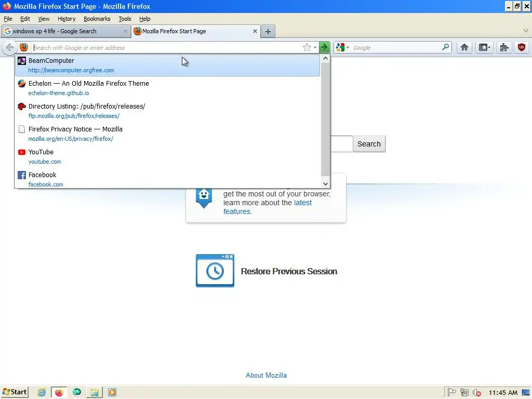This screenshot has width=532, height=399.
Task: Click the show desktop tray icon
Action: tap(526, 393)
